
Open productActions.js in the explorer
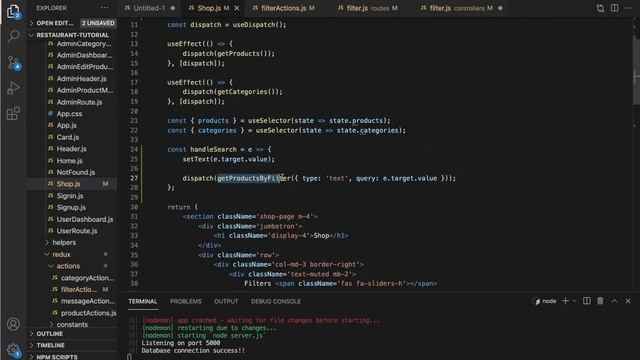(x=88, y=313)
